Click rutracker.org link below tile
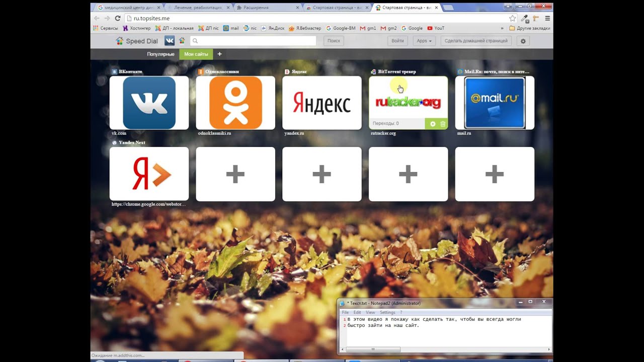The width and height of the screenshot is (644, 362). click(383, 133)
